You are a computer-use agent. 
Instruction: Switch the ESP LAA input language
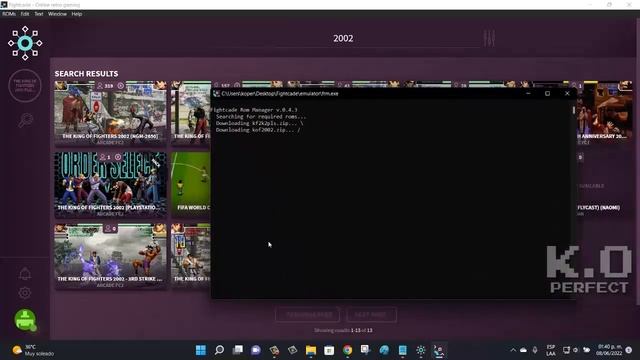pos(551,350)
